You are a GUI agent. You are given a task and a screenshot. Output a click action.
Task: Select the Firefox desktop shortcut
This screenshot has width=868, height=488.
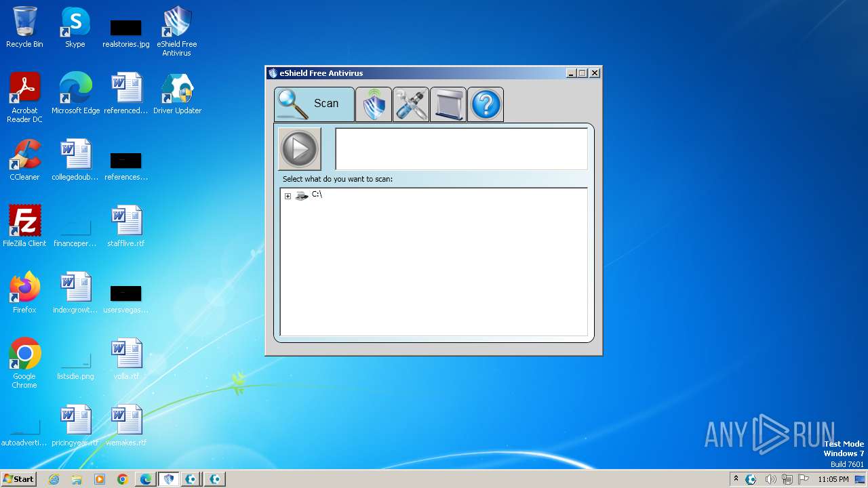[x=24, y=293]
